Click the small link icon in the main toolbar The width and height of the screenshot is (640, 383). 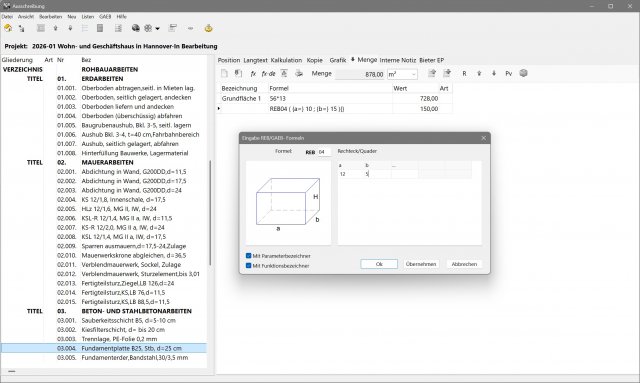[x=191, y=28]
